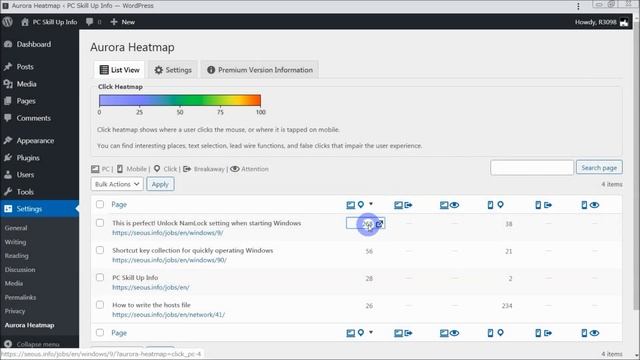
Task: Open Aurora Heatmap submenu item
Action: 29,325
